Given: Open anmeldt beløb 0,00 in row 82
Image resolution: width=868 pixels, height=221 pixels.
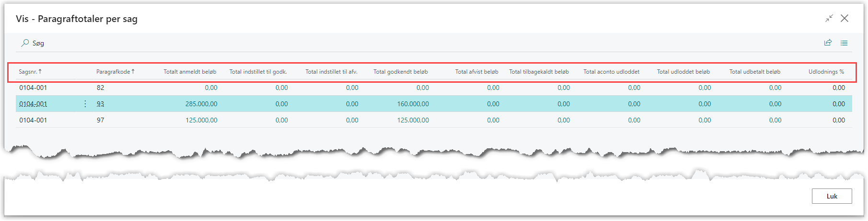Looking at the screenshot, I should point(211,88).
